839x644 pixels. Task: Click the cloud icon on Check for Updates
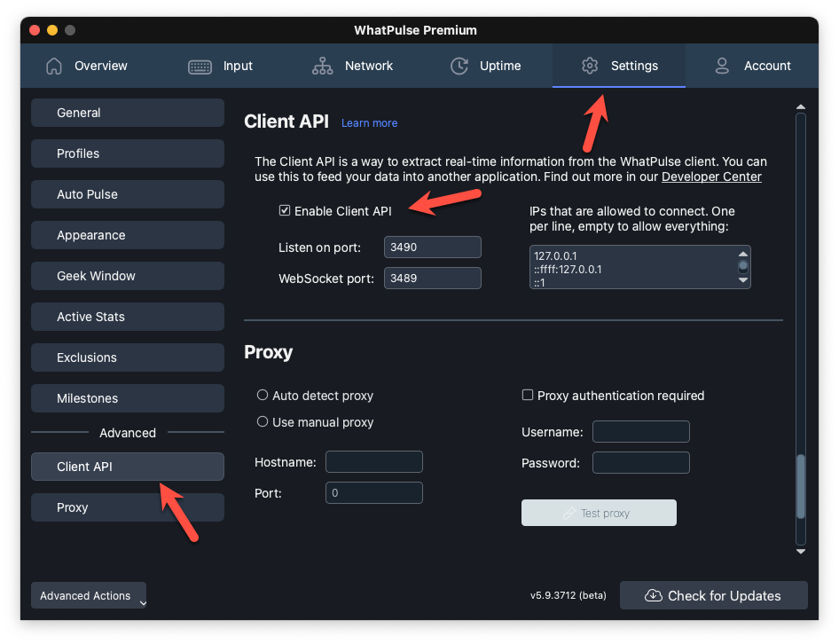(654, 595)
